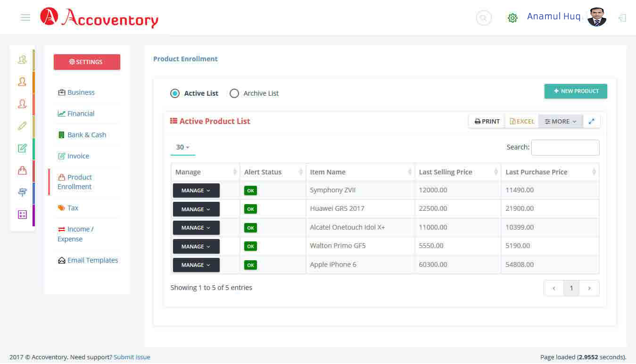The width and height of the screenshot is (636, 364).
Task: Sort by Alert Status column
Action: click(x=273, y=172)
